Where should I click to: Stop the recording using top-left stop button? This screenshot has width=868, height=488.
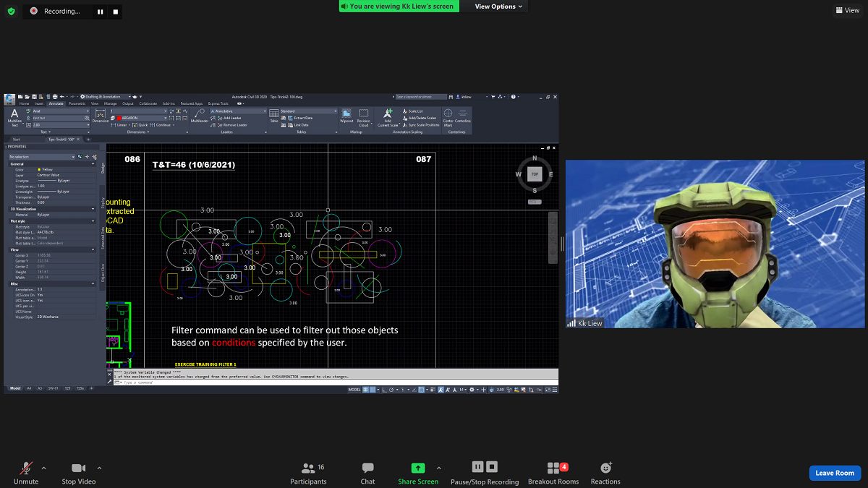pyautogui.click(x=116, y=12)
